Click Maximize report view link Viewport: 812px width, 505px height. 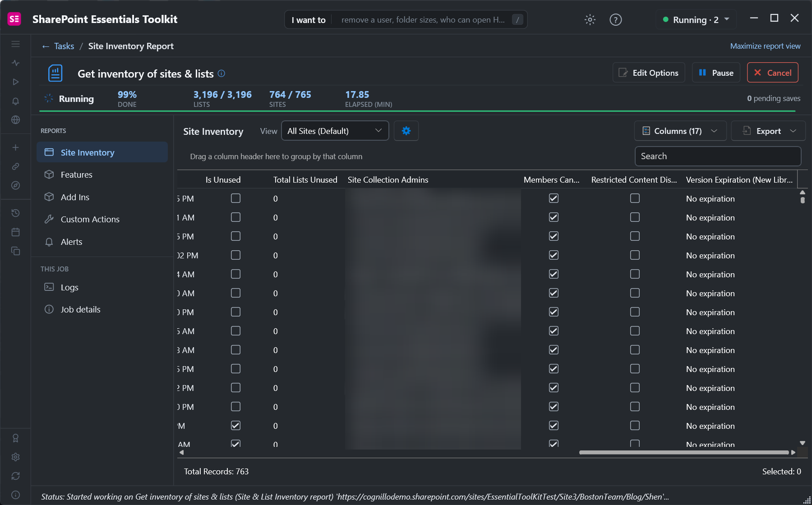click(765, 46)
